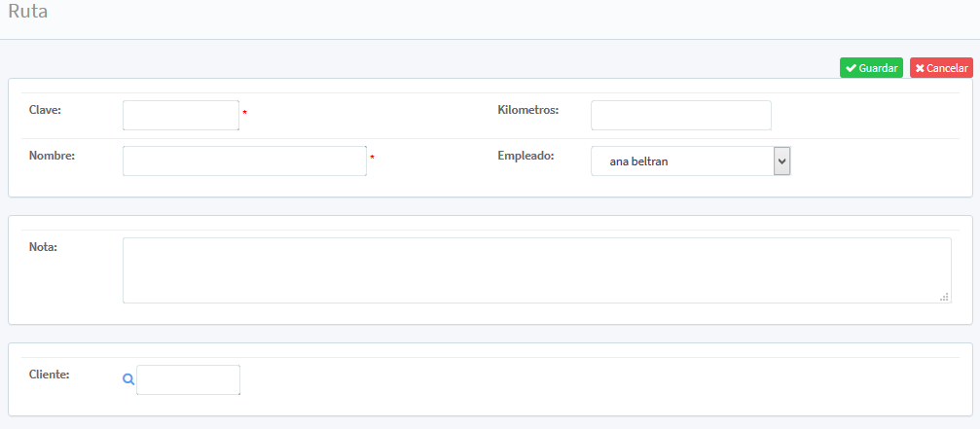Click inside the Nota text area
The image size is (980, 429).
(536, 270)
